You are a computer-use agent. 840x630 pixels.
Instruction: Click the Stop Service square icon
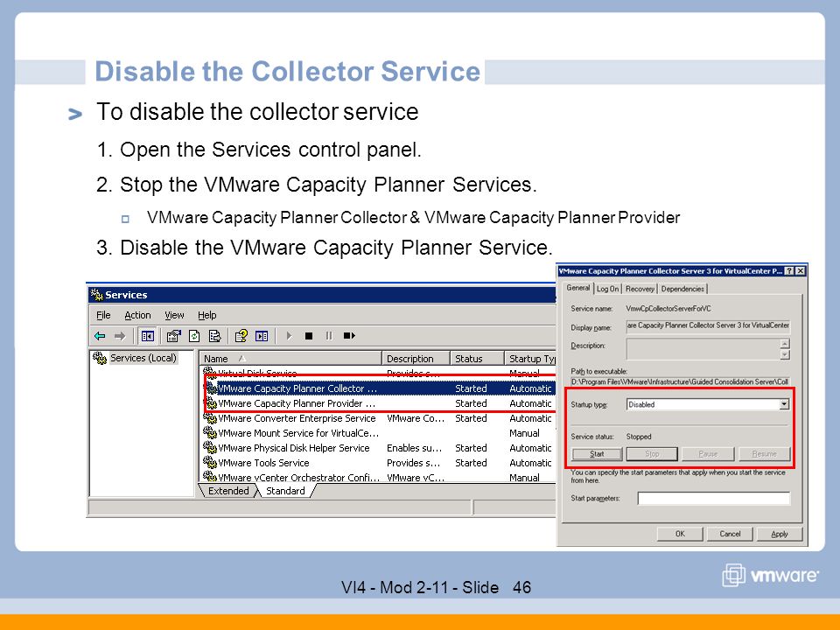309,336
